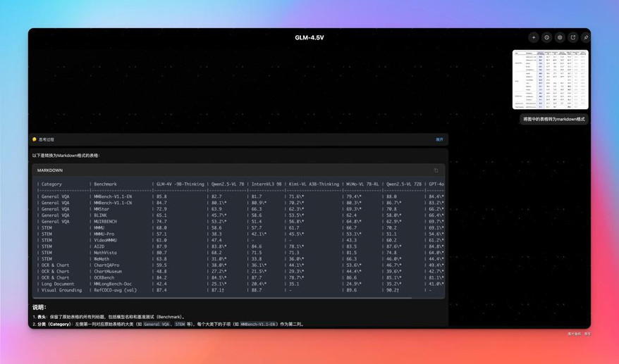The width and height of the screenshot is (619, 364).
Task: Open chat history via the clock icon
Action: click(x=547, y=37)
